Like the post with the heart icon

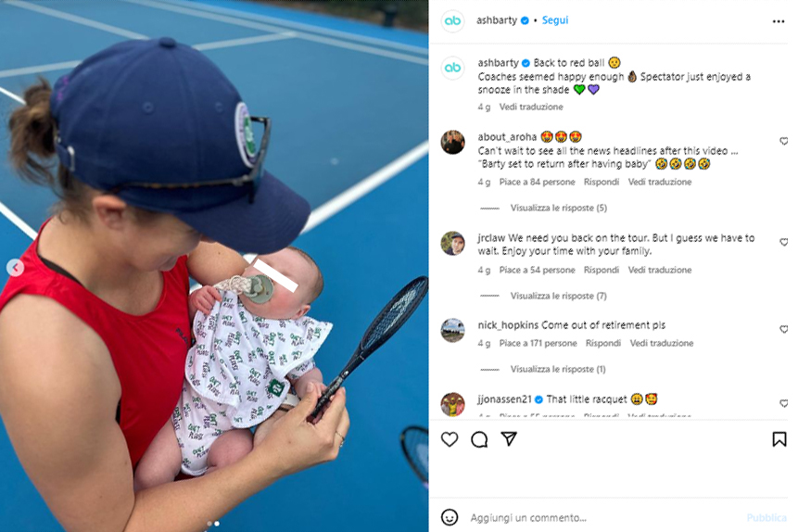(450, 438)
